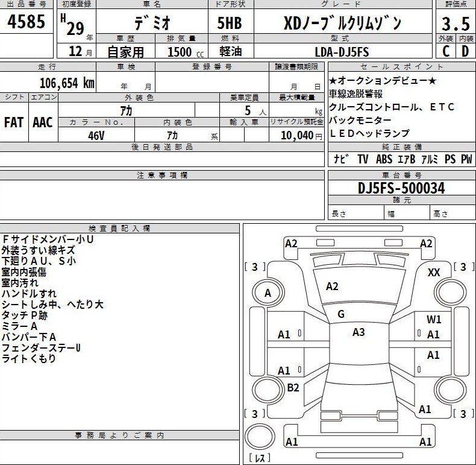Select the note 室内汚れ

(x=20, y=283)
